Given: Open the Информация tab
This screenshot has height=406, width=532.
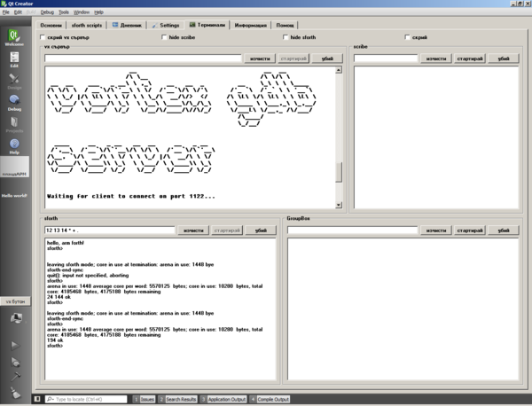Looking at the screenshot, I should (x=251, y=25).
